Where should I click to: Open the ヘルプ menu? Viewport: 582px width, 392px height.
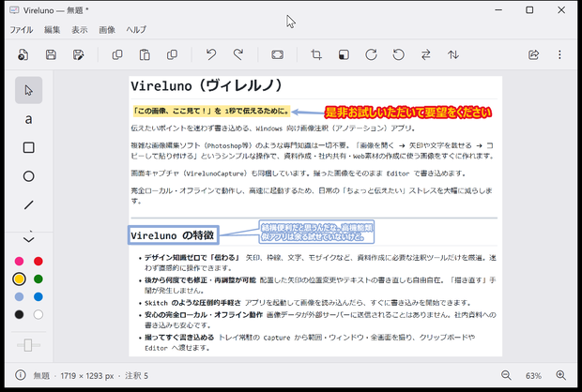136,30
